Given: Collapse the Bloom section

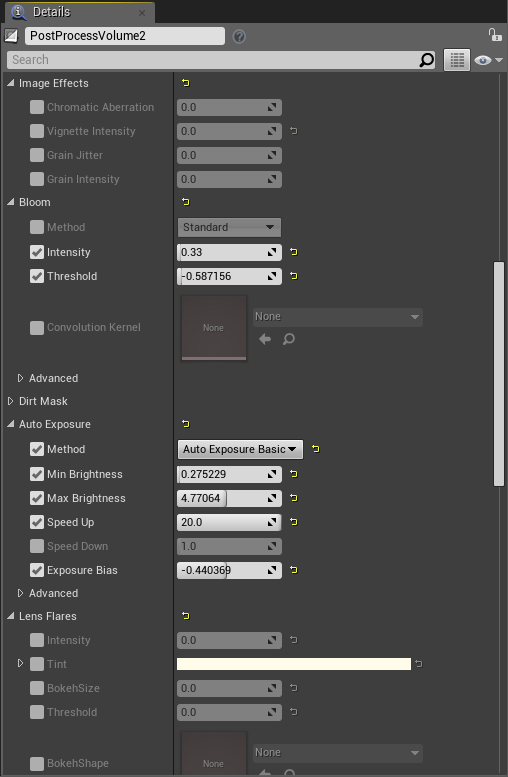Looking at the screenshot, I should (10, 202).
